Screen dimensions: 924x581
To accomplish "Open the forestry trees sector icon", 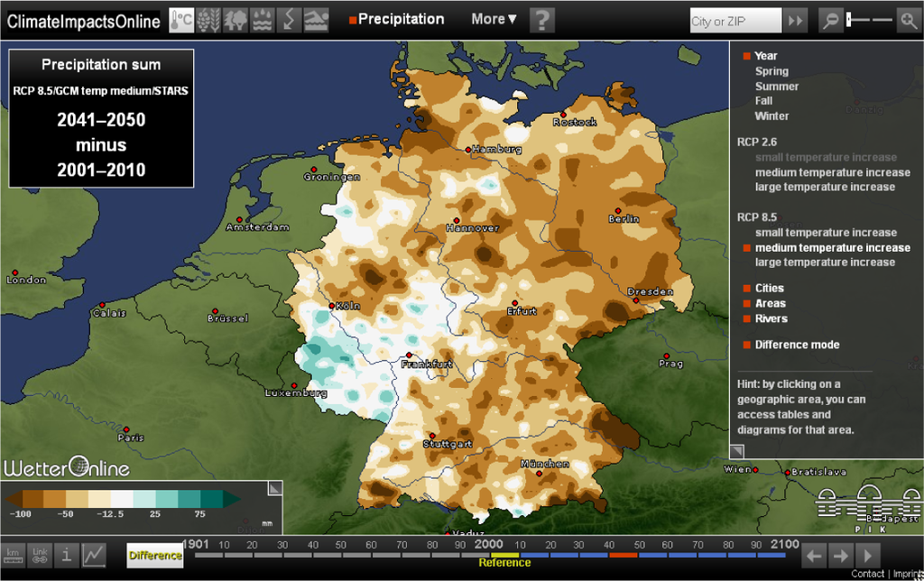I will (x=236, y=20).
